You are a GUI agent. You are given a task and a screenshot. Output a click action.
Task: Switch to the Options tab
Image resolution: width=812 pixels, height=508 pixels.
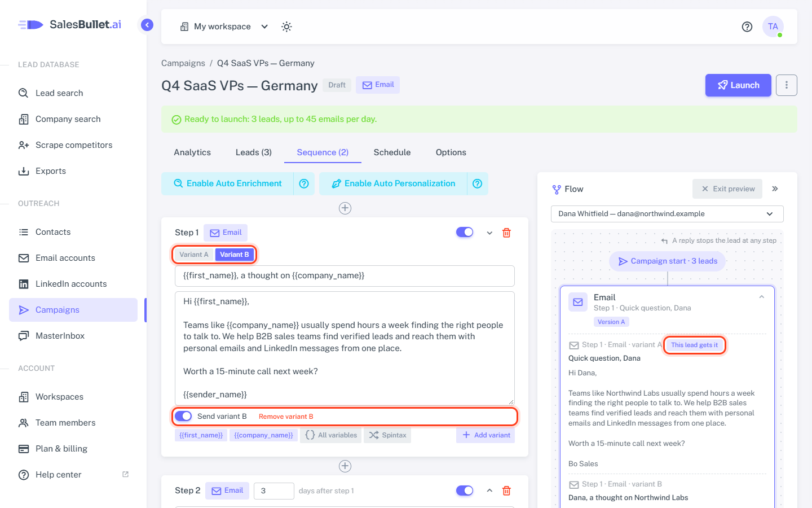click(451, 152)
